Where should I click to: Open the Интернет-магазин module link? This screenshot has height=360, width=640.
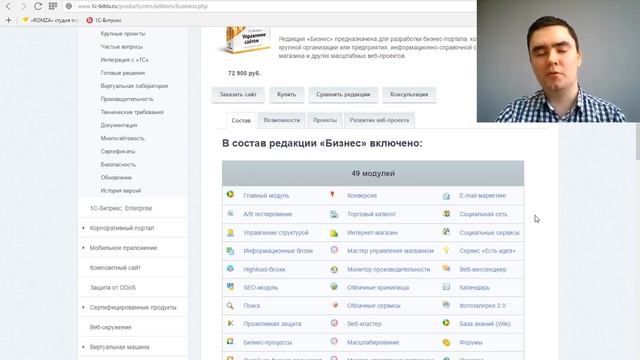point(372,233)
